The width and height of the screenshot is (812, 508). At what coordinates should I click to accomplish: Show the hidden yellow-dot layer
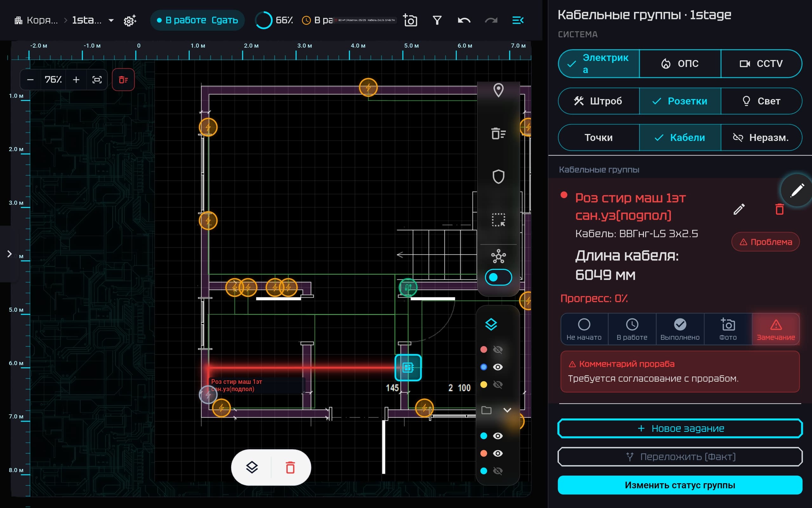click(498, 384)
